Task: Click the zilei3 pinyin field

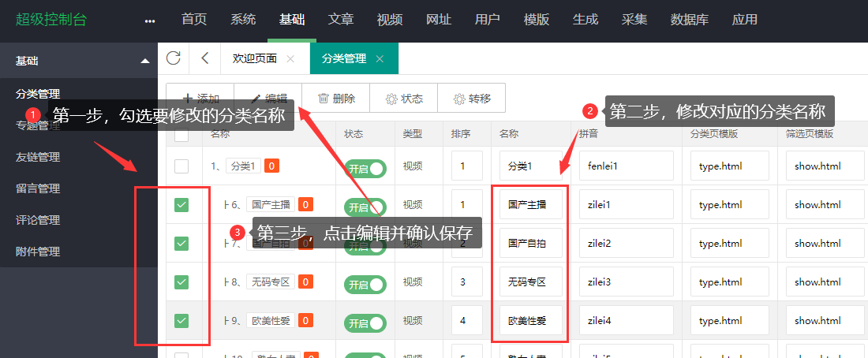Action: click(627, 282)
